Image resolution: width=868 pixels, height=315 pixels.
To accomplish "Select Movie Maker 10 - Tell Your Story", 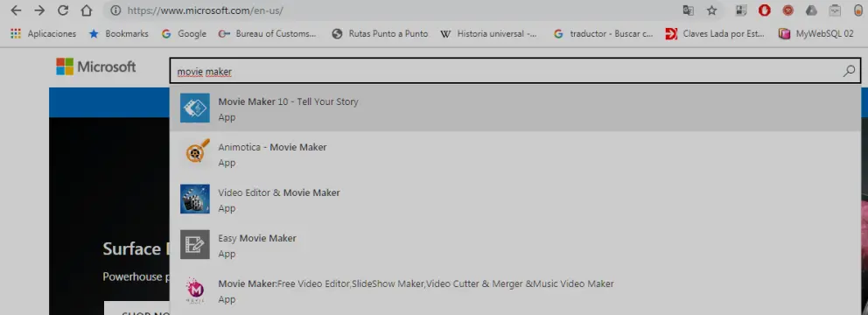I will (515, 108).
